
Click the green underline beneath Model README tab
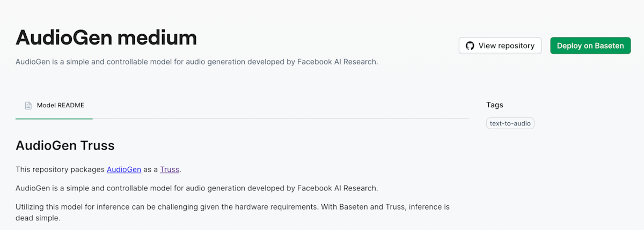pos(54,118)
